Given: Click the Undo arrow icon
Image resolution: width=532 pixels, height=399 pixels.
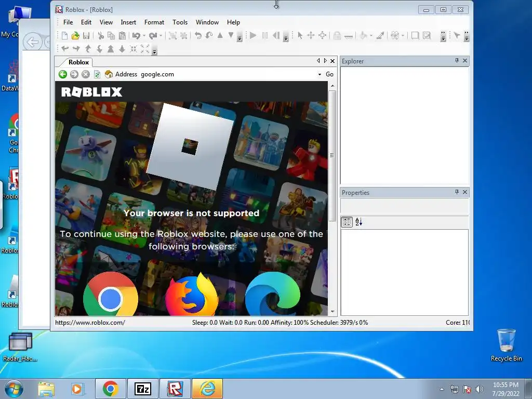Looking at the screenshot, I should 137,35.
